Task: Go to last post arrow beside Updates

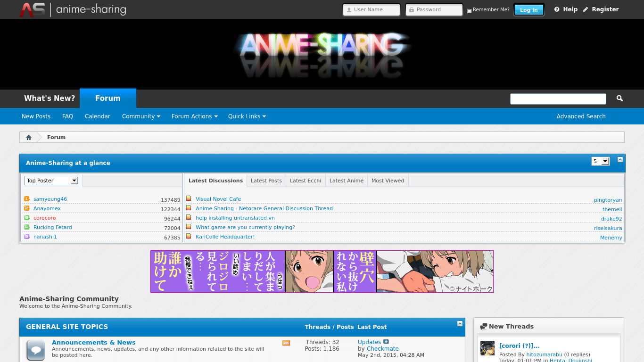Action: coord(386,342)
